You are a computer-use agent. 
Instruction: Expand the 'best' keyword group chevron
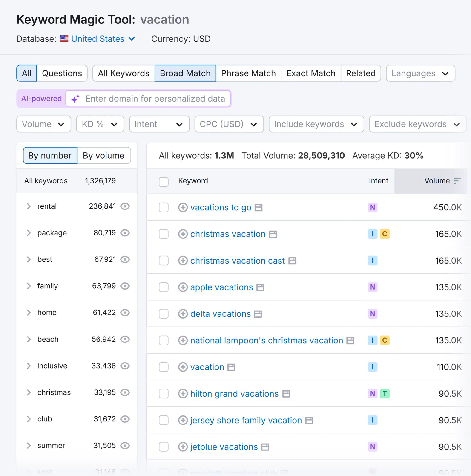coord(29,259)
